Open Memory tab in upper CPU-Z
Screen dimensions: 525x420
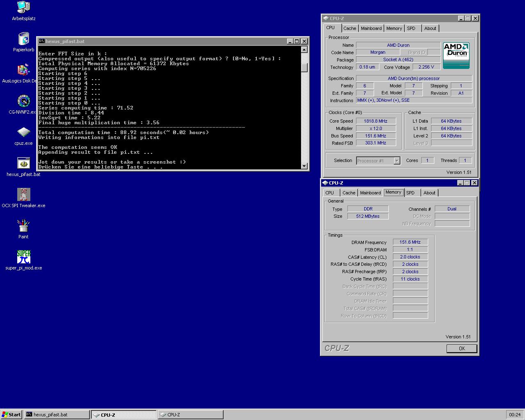tap(394, 28)
